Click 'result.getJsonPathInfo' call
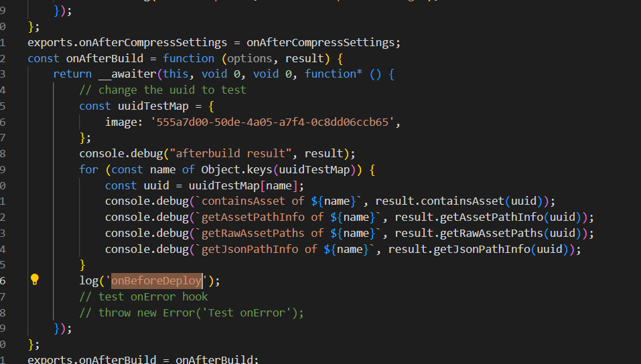The width and height of the screenshot is (641, 364). tap(459, 249)
